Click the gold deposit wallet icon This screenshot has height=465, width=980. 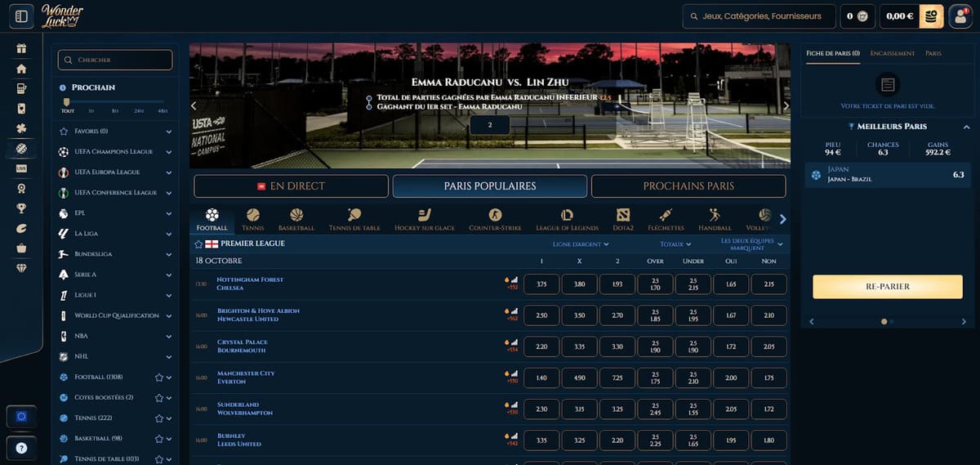click(931, 16)
